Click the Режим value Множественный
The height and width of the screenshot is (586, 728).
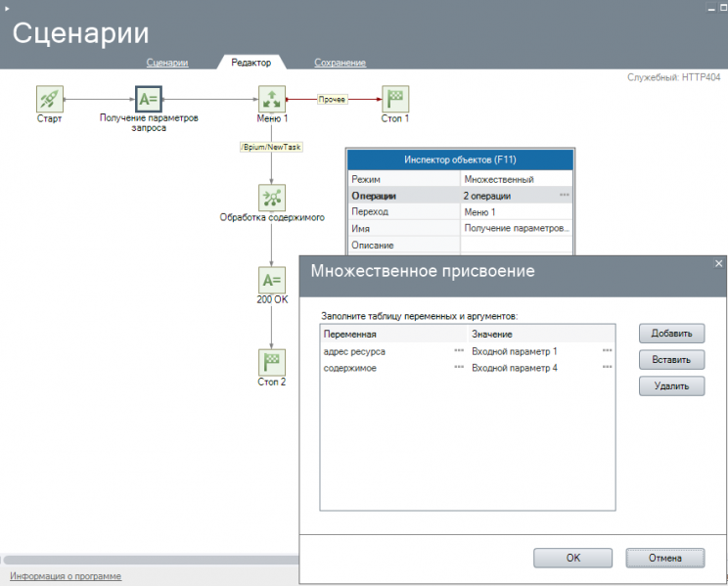[x=516, y=179]
